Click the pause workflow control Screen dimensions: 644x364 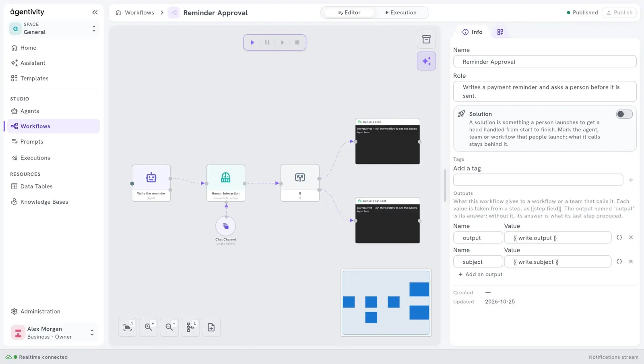pyautogui.click(x=267, y=42)
